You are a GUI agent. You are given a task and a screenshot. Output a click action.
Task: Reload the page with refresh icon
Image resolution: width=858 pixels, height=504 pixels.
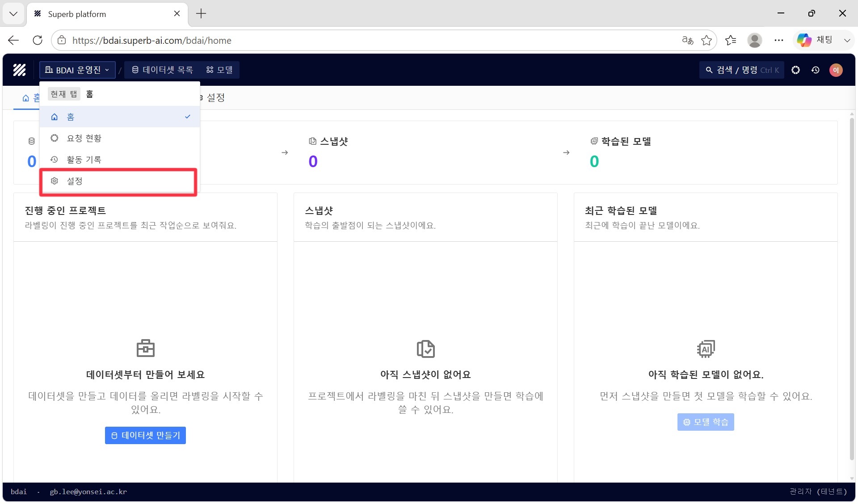38,40
